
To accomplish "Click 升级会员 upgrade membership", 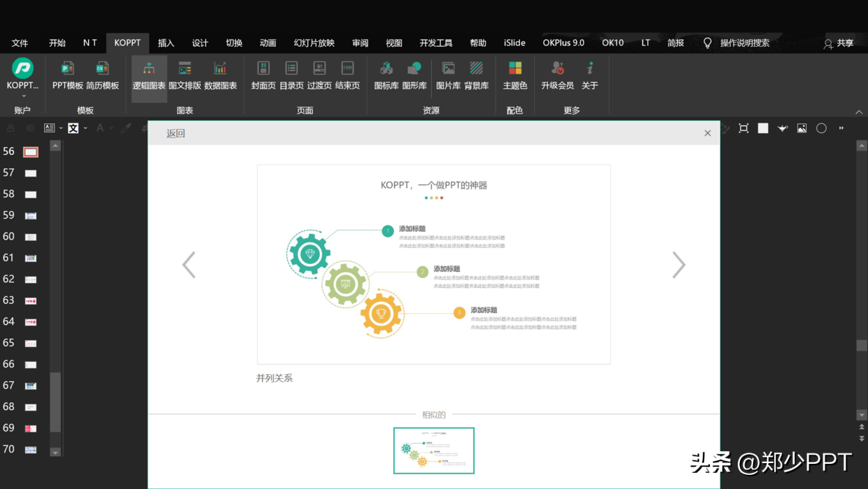I will pos(557,75).
